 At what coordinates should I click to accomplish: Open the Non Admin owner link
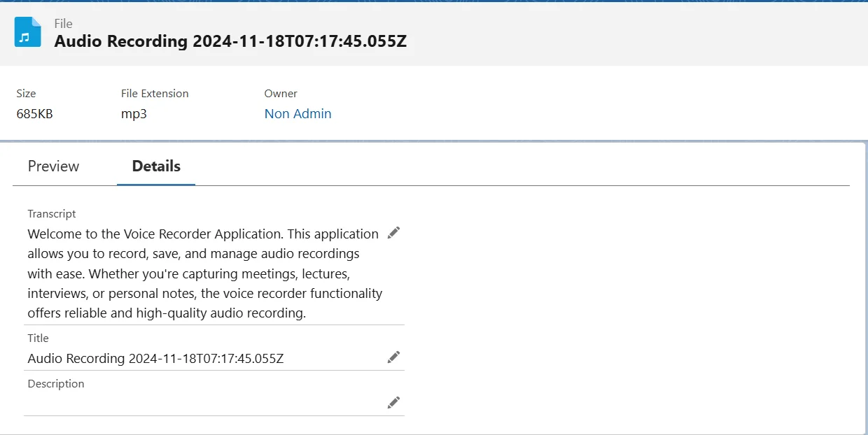coord(297,114)
